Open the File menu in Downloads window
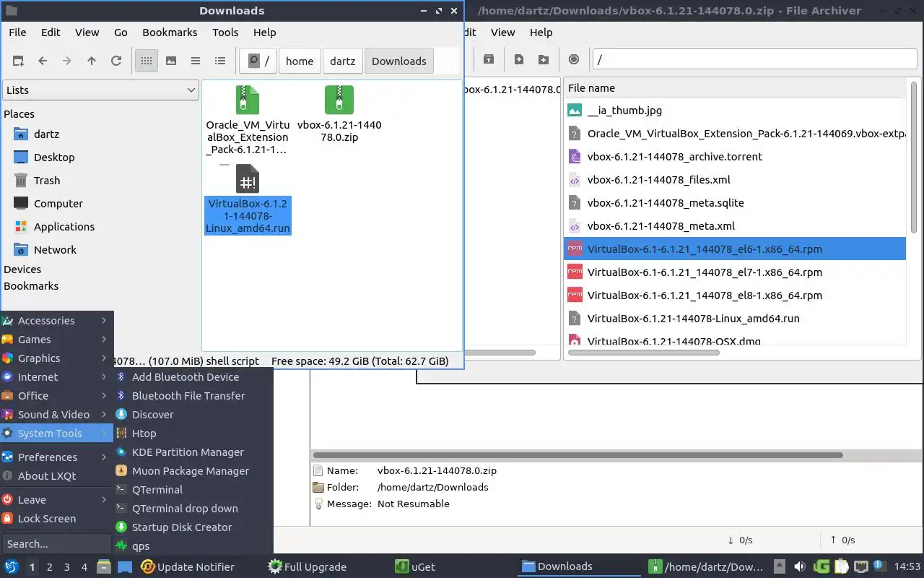 click(17, 33)
